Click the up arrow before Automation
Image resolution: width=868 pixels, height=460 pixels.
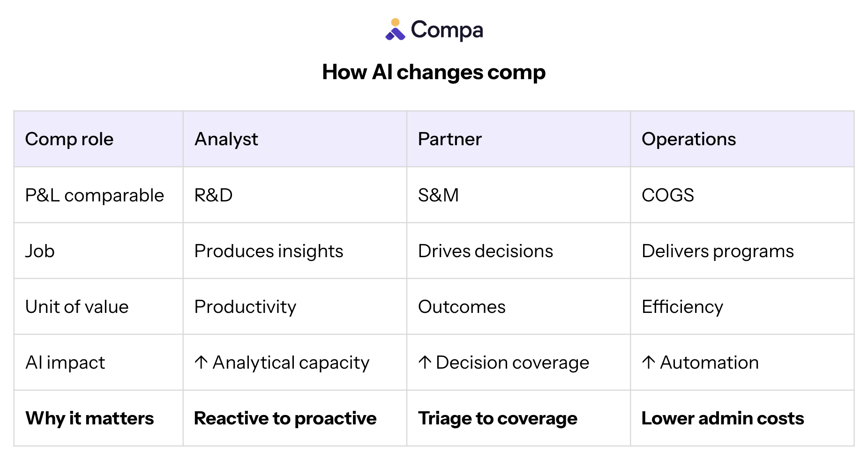point(649,362)
